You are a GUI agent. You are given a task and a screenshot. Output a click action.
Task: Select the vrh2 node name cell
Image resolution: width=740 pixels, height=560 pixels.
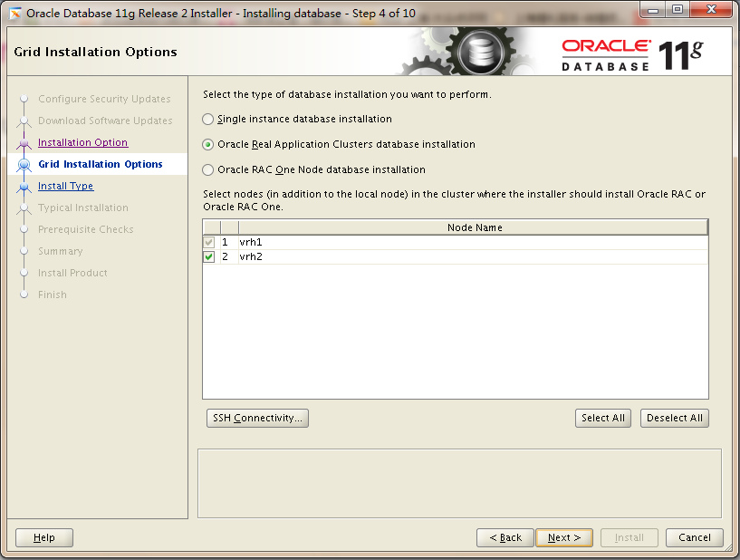coord(474,256)
